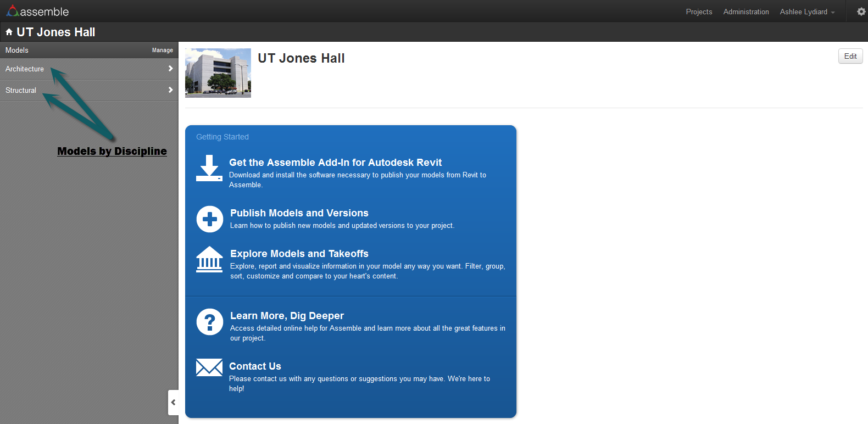The height and width of the screenshot is (424, 868).
Task: Open the Projects menu
Action: click(699, 12)
